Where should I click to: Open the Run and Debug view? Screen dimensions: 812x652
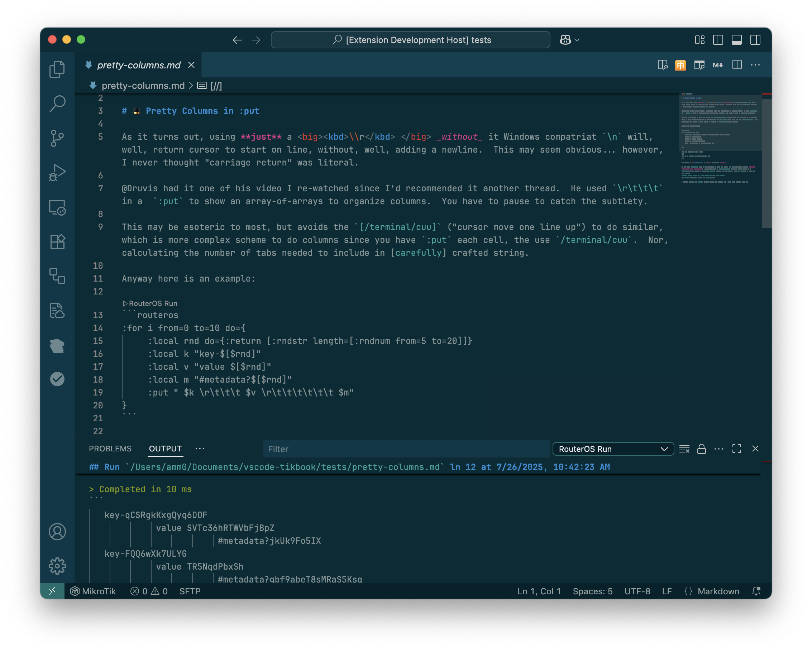(x=57, y=173)
